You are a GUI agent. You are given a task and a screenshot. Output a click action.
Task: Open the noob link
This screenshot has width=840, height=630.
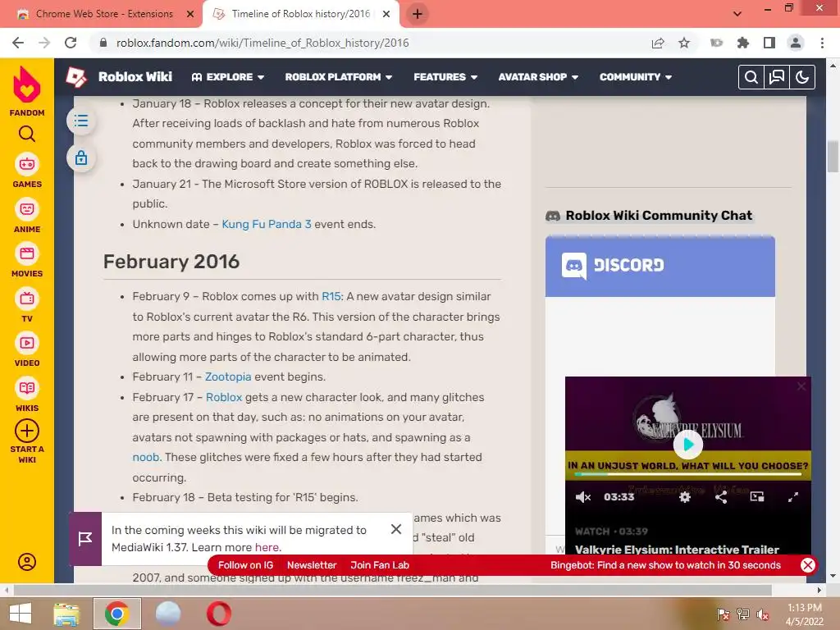(146, 457)
